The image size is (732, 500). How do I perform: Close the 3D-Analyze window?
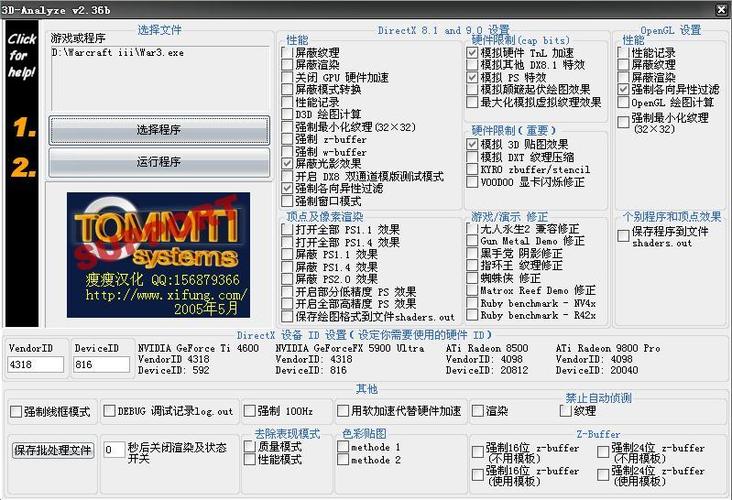pyautogui.click(x=722, y=8)
